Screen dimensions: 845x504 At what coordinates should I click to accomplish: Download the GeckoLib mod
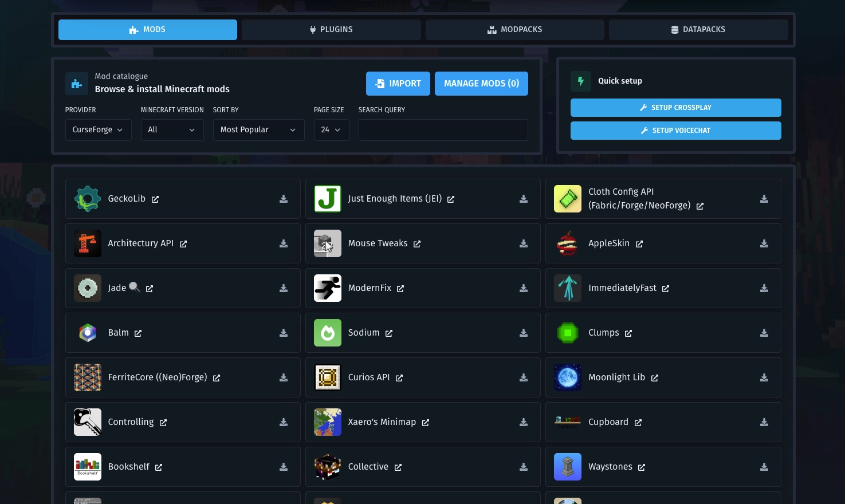[x=284, y=199]
